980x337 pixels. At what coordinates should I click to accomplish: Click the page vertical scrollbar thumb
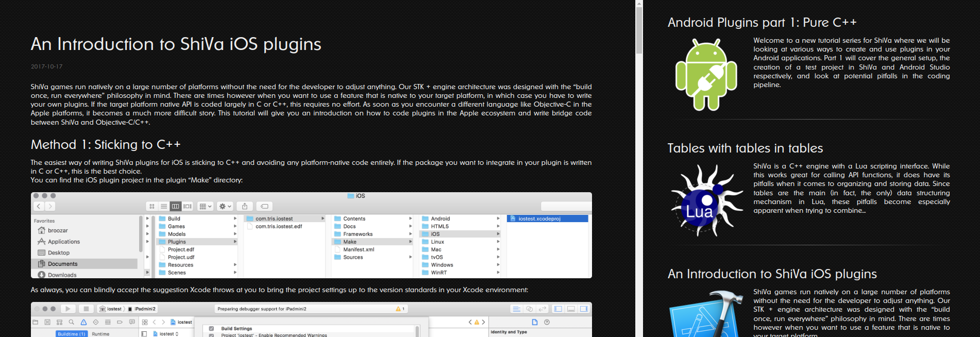point(639,30)
